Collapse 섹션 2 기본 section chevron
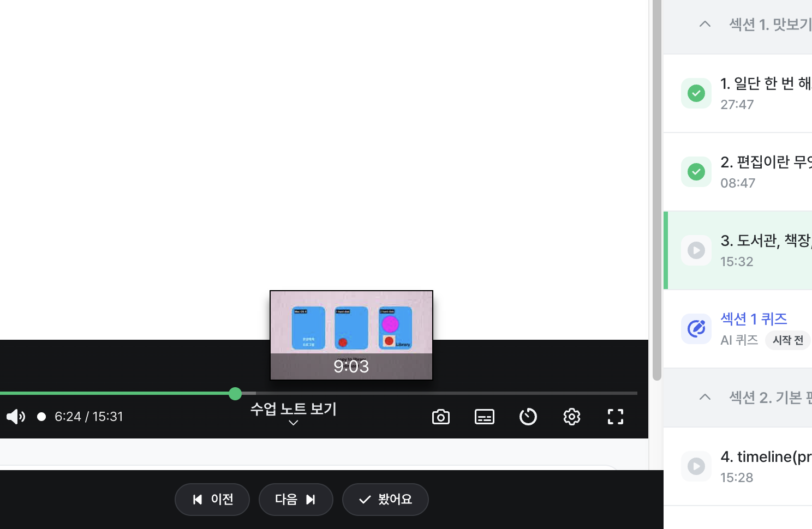The width and height of the screenshot is (812, 529). (x=705, y=397)
